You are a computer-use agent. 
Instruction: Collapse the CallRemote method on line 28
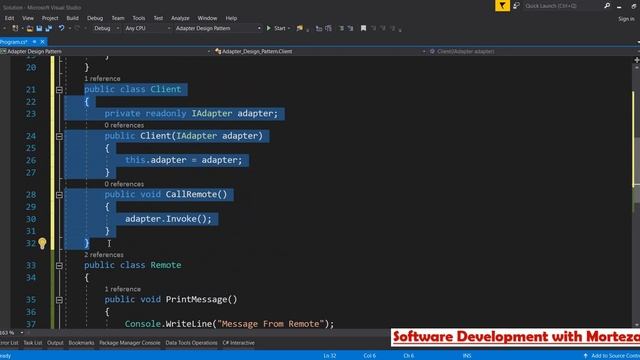[x=59, y=195]
